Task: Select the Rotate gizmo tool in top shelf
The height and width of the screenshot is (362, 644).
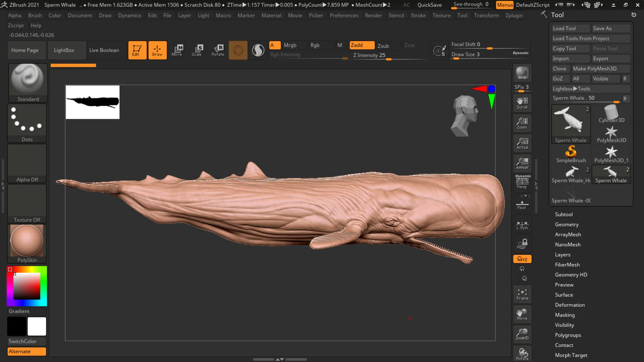Action: [217, 50]
